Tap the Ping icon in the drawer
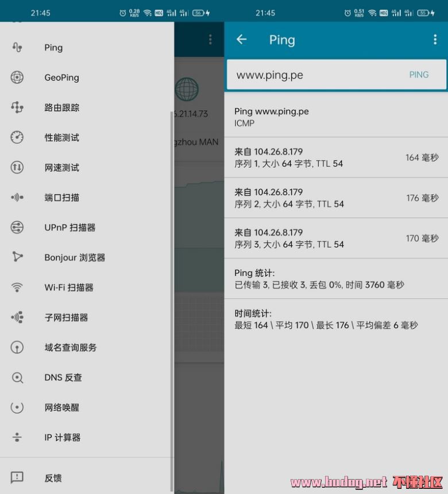 tap(17, 48)
